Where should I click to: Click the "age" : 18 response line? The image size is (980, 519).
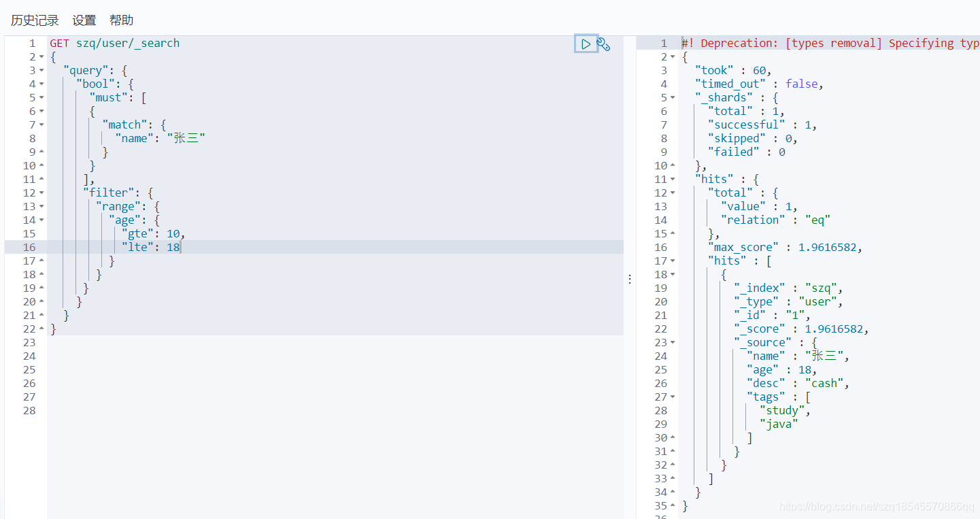click(782, 369)
